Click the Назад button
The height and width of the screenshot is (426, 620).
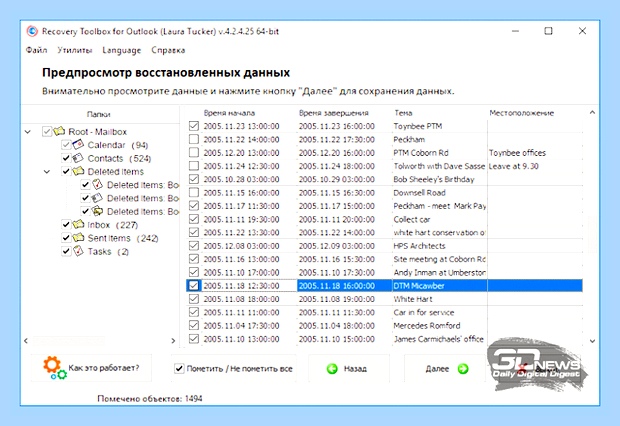349,369
